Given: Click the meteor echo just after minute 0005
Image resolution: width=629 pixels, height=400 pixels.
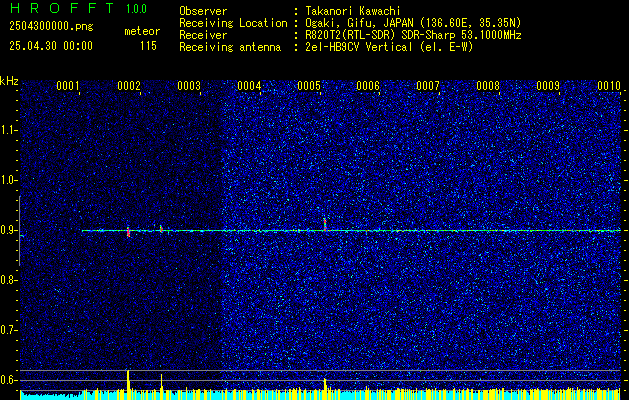Looking at the screenshot, I should (x=325, y=224).
